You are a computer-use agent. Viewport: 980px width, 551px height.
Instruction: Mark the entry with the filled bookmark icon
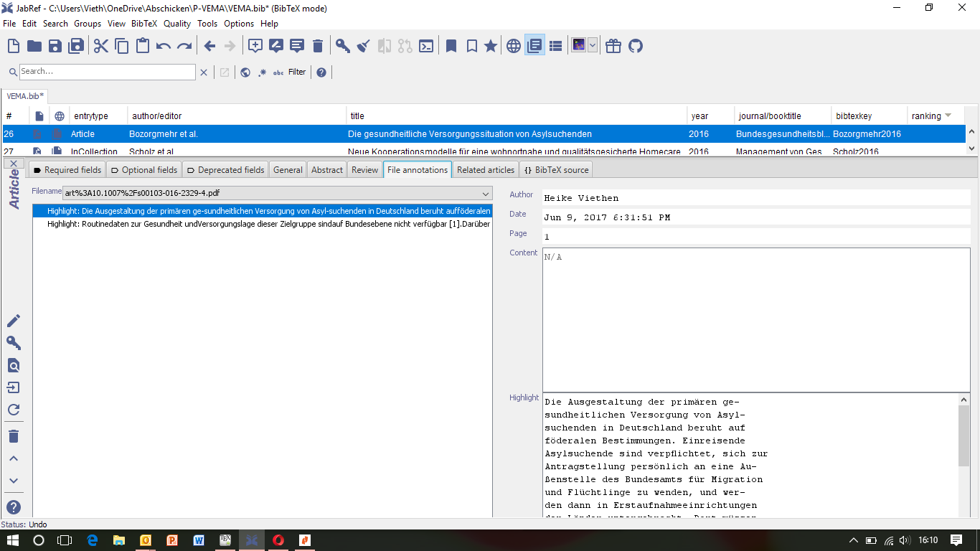click(x=451, y=46)
